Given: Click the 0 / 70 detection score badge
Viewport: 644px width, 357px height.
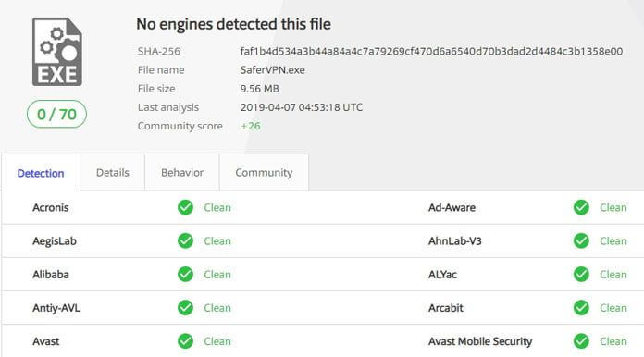Looking at the screenshot, I should [56, 114].
